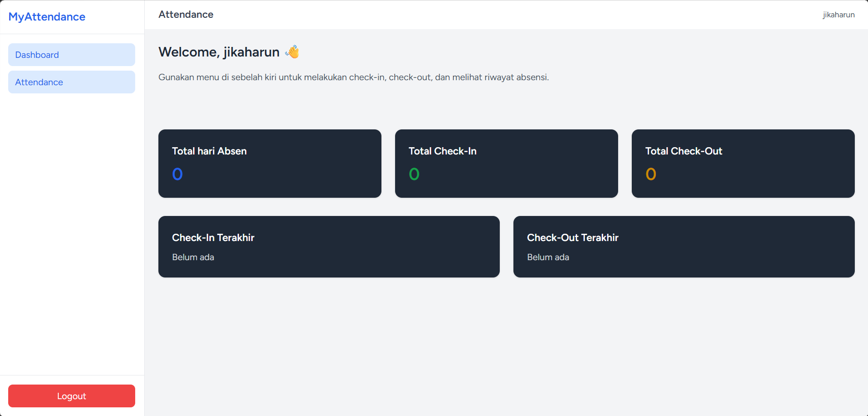Click the orange zero check-out count
The height and width of the screenshot is (416, 868).
pos(651,174)
